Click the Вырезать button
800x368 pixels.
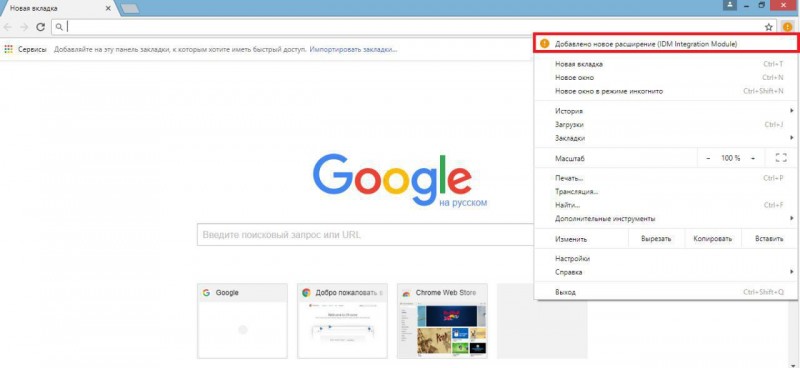point(656,239)
